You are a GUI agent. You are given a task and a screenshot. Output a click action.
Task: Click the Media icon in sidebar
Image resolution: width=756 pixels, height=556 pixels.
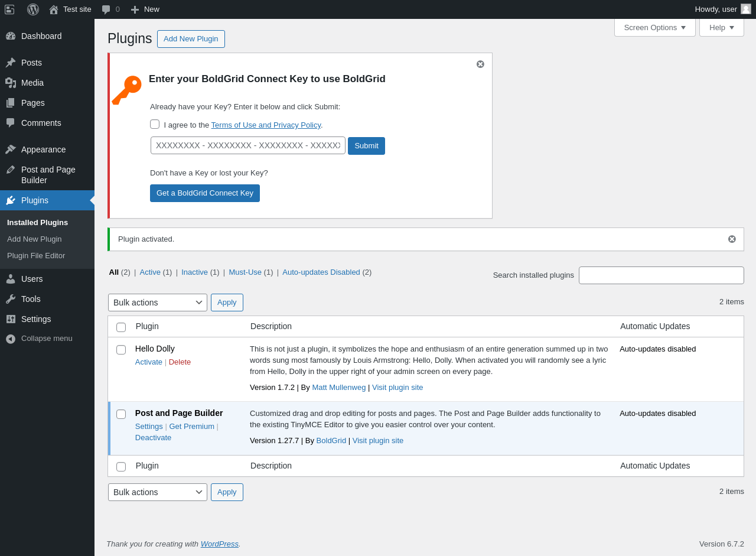[11, 83]
